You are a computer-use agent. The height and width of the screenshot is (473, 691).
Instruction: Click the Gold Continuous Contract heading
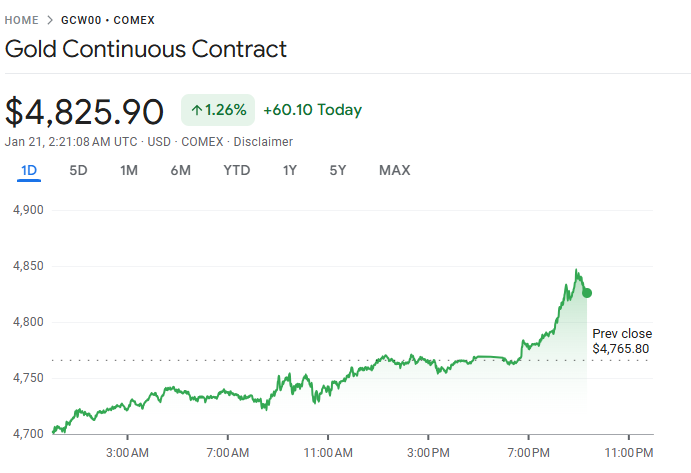point(146,49)
